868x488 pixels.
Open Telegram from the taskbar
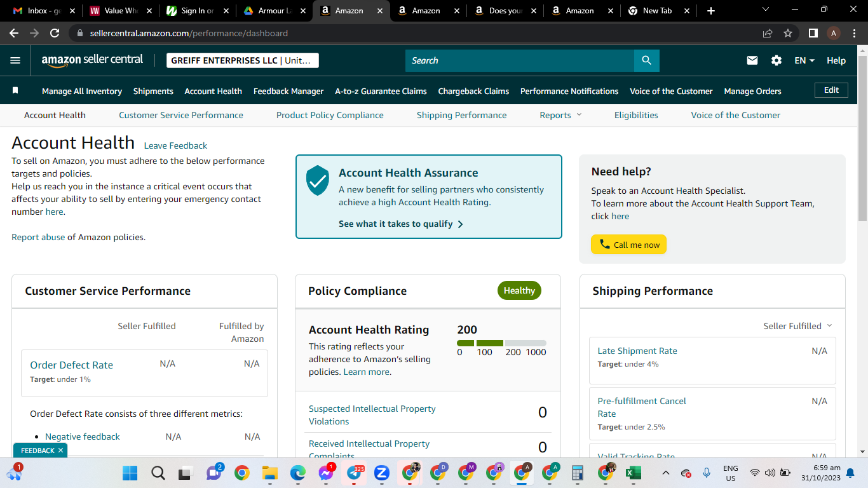[355, 473]
